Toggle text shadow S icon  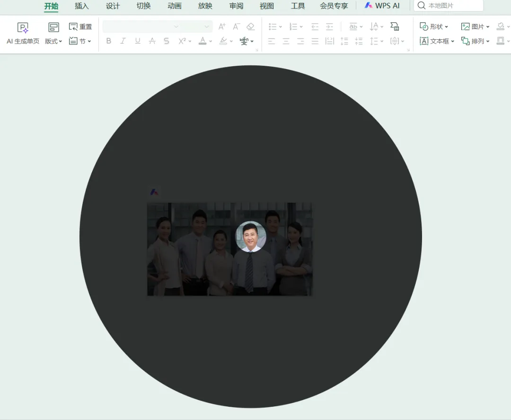click(x=166, y=41)
